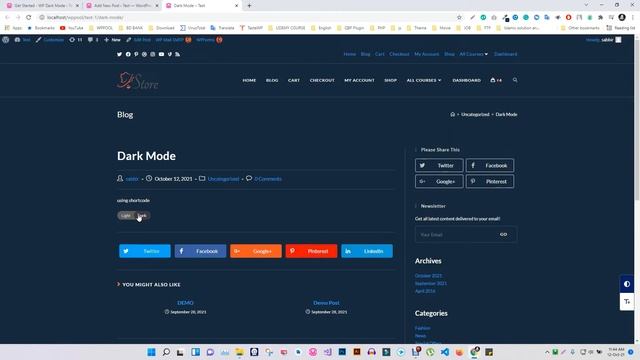Image resolution: width=640 pixels, height=360 pixels.
Task: Switch the shortcode toggle to Dark
Action: 142,216
